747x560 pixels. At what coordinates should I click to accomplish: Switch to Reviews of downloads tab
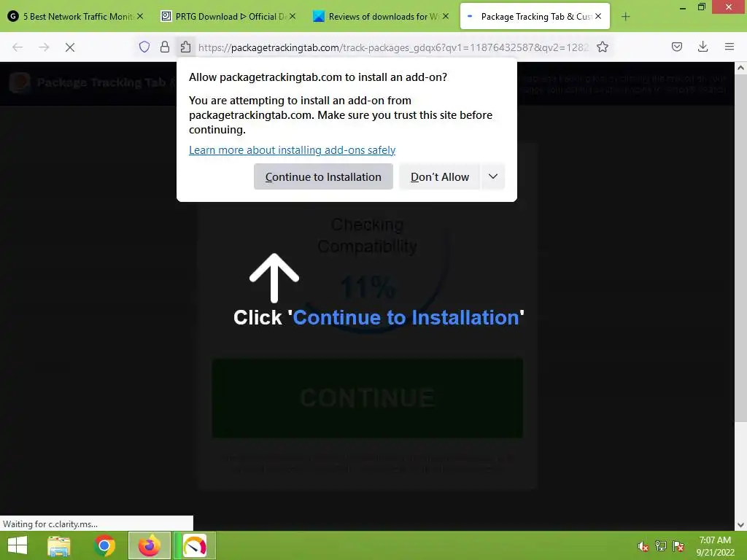click(379, 16)
